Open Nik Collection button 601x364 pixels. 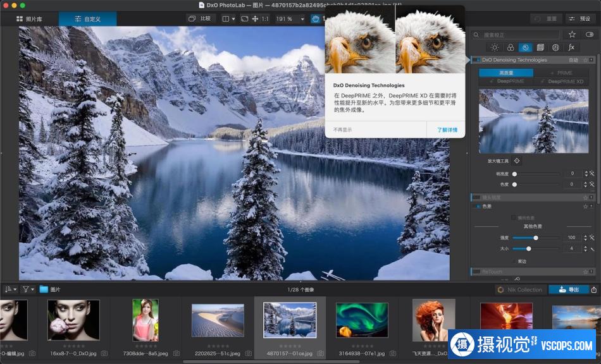click(520, 289)
